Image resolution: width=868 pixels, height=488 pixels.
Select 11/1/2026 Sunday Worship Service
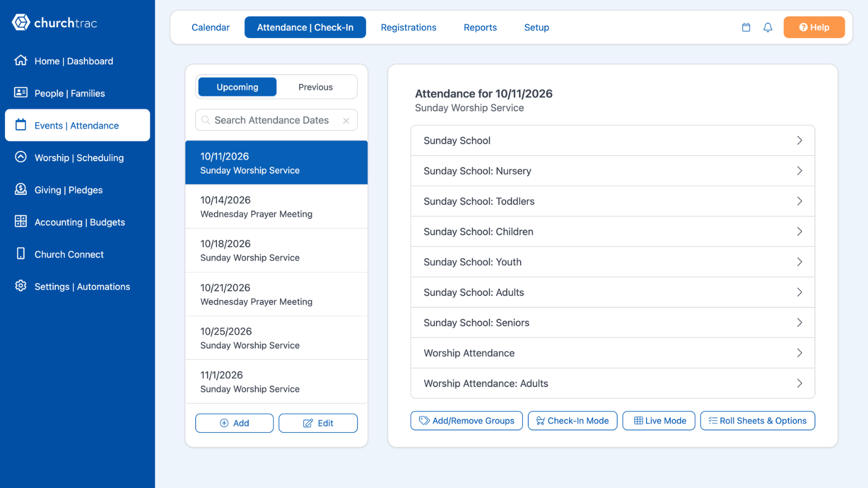point(277,382)
